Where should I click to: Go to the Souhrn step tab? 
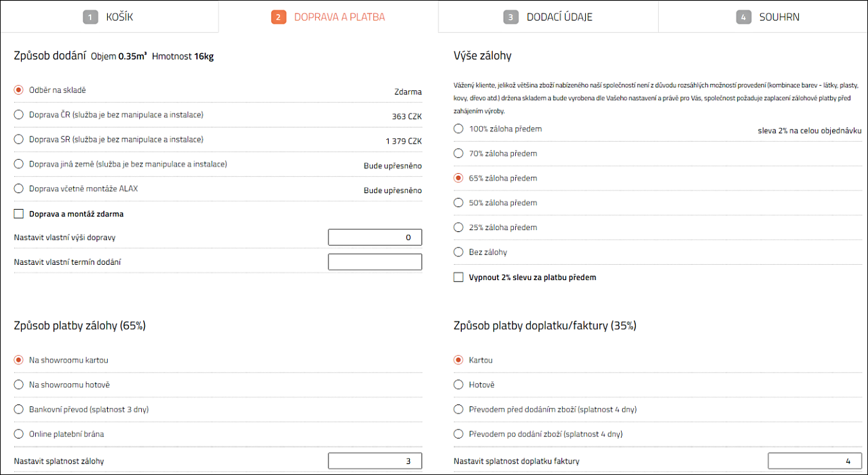coord(768,17)
